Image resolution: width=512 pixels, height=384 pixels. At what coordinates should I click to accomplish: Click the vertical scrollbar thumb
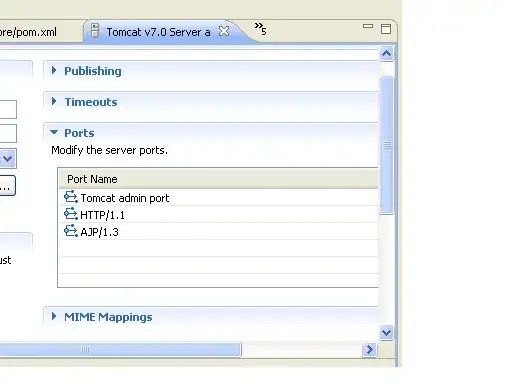click(x=387, y=145)
